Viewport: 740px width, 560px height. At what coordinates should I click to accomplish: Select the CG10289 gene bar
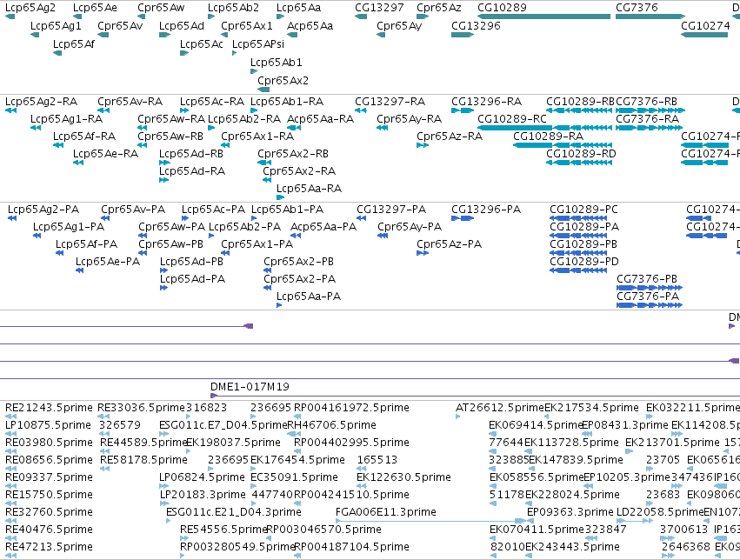coord(543,17)
